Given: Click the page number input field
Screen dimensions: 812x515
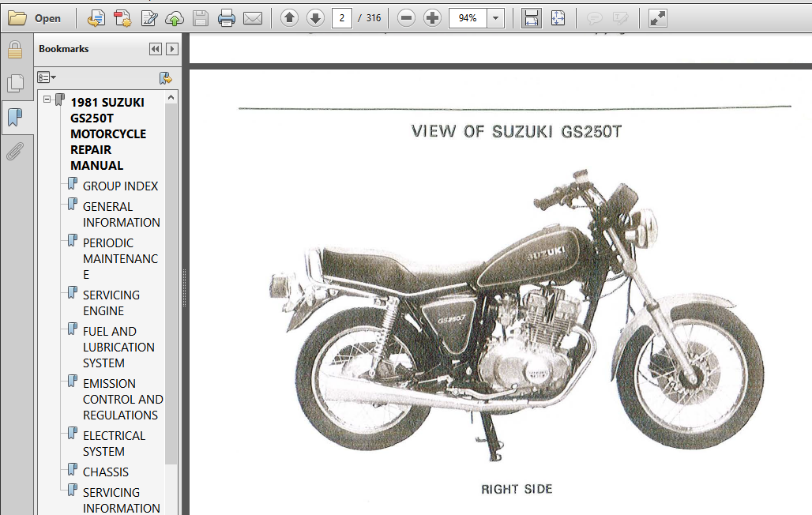Looking at the screenshot, I should click(x=342, y=19).
